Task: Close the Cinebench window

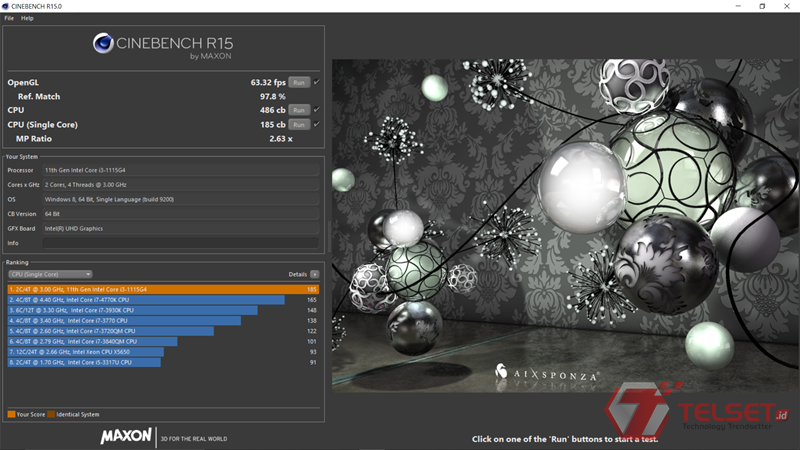Action: pyautogui.click(x=787, y=6)
